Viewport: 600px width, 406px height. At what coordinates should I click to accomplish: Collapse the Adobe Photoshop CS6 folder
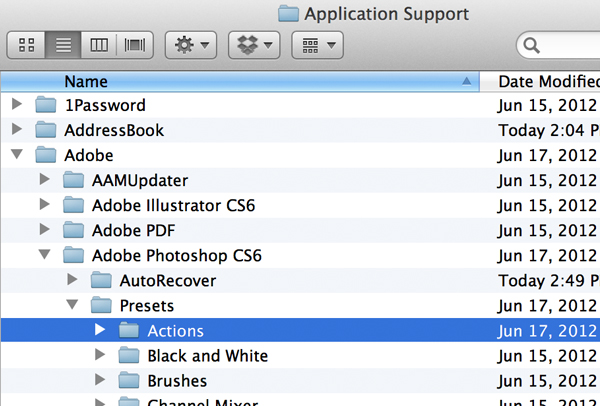(x=45, y=254)
